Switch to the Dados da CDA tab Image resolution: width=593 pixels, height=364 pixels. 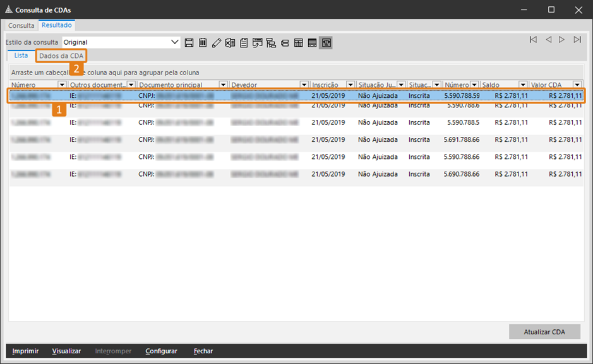(x=61, y=56)
